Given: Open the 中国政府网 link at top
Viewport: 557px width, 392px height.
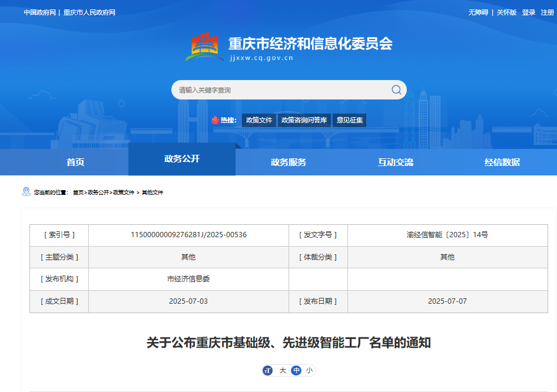Looking at the screenshot, I should [x=39, y=12].
